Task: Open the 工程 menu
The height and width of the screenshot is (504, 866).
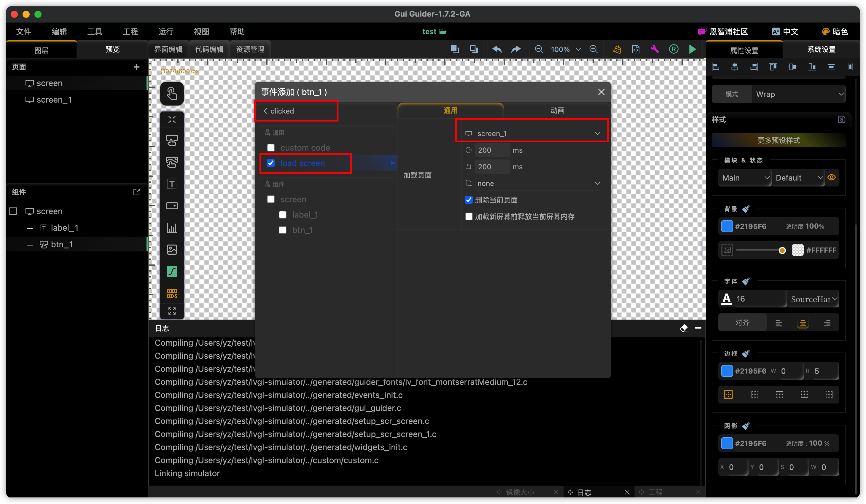Action: click(x=130, y=32)
